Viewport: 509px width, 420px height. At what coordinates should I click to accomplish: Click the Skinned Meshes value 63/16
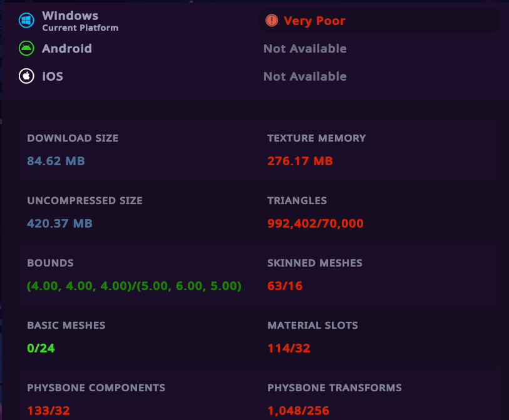pyautogui.click(x=285, y=286)
